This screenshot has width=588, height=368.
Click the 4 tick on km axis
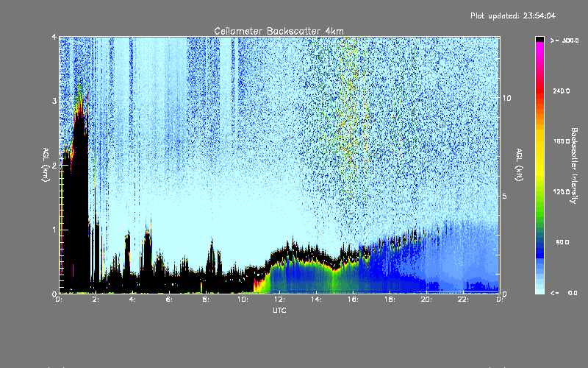(x=54, y=37)
